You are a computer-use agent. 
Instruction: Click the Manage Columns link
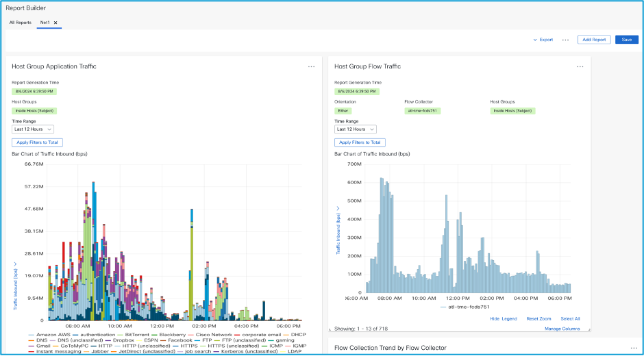coord(562,329)
